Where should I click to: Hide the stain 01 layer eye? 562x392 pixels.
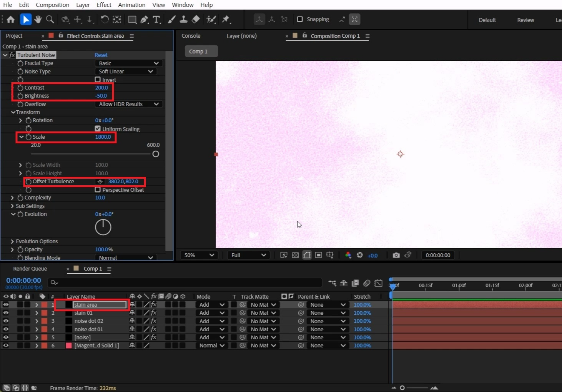(6, 313)
